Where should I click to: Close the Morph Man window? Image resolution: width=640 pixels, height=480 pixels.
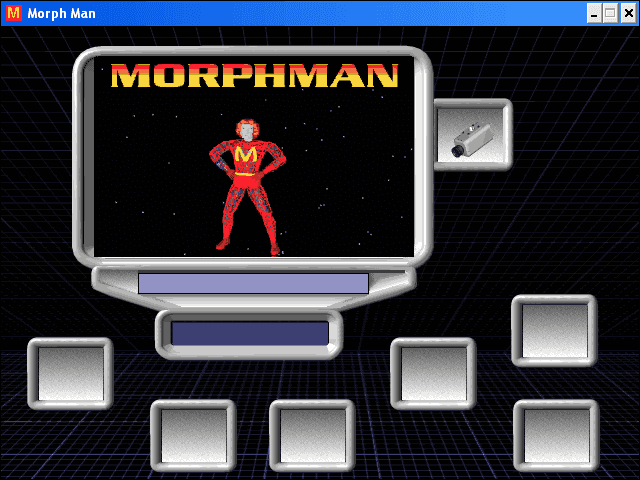pyautogui.click(x=629, y=13)
